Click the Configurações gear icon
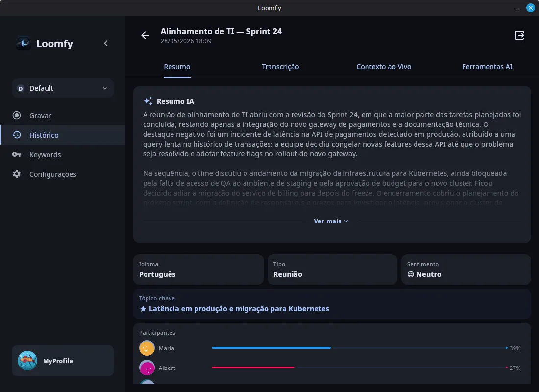The height and width of the screenshot is (392, 539). pyautogui.click(x=17, y=174)
